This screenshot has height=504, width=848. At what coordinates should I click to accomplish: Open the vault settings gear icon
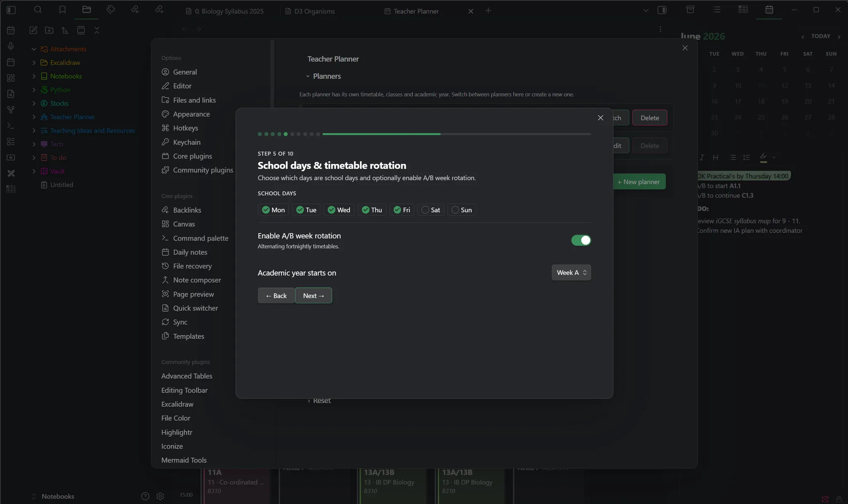pos(160,496)
